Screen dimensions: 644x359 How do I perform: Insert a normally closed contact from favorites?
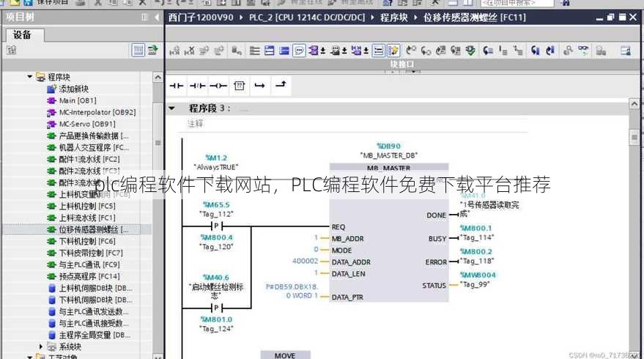click(x=198, y=86)
